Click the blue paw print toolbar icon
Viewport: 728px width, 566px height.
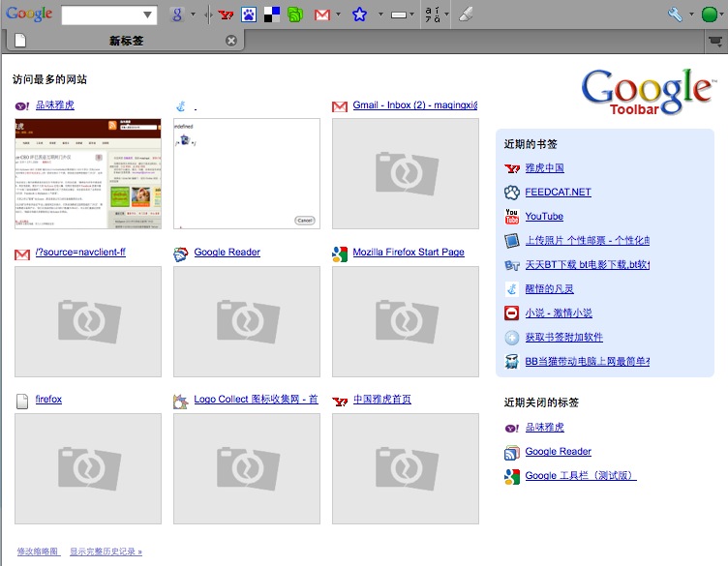[x=249, y=15]
